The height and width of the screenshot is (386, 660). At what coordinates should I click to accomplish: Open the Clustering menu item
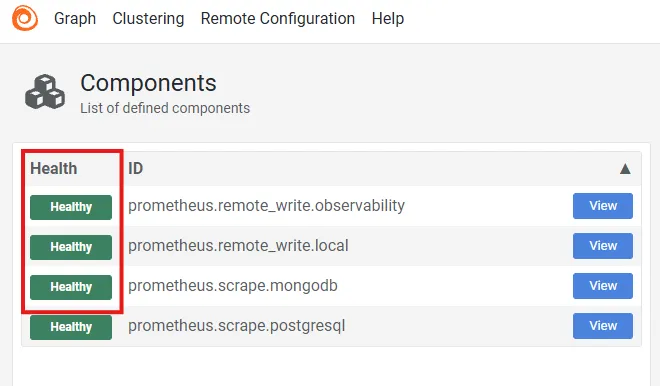tap(148, 19)
